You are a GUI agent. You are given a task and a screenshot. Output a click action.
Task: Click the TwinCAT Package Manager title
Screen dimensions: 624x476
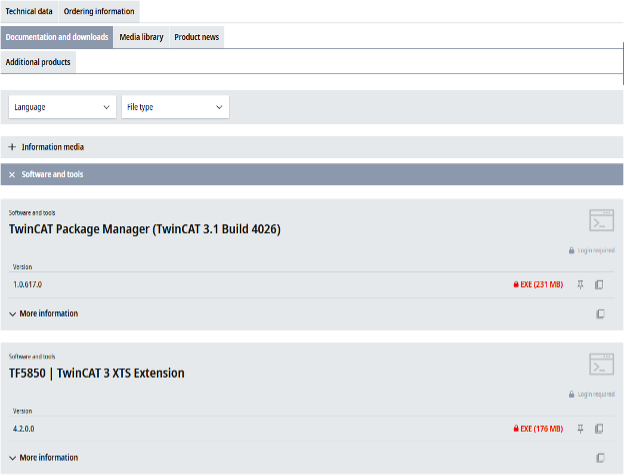(x=145, y=229)
